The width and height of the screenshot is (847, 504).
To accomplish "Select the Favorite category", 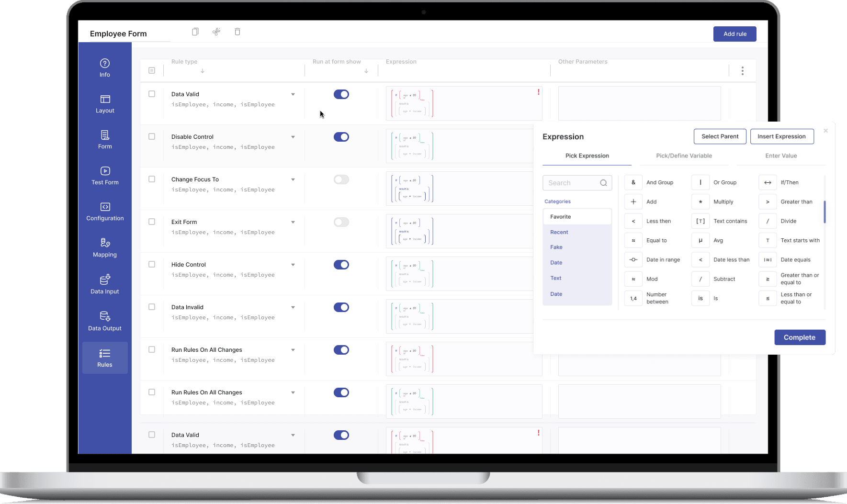I will point(577,217).
